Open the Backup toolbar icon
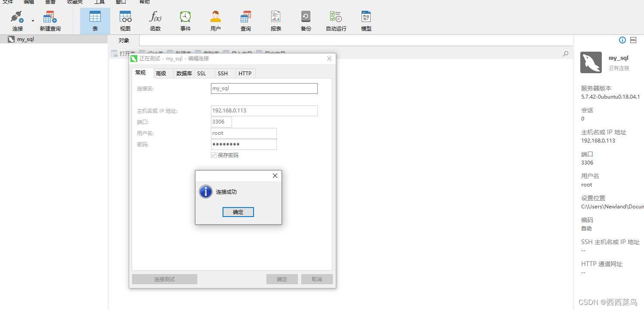644x310 pixels. coord(306,17)
